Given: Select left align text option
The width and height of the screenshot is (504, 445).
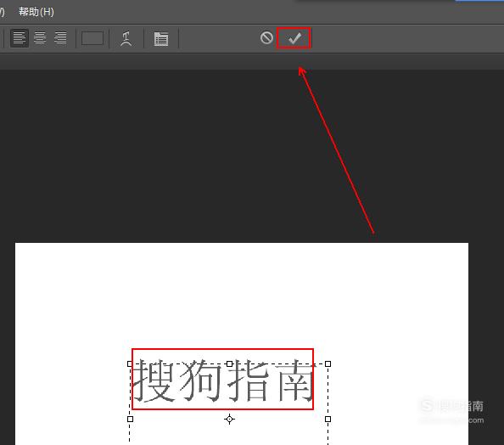Looking at the screenshot, I should pos(20,38).
